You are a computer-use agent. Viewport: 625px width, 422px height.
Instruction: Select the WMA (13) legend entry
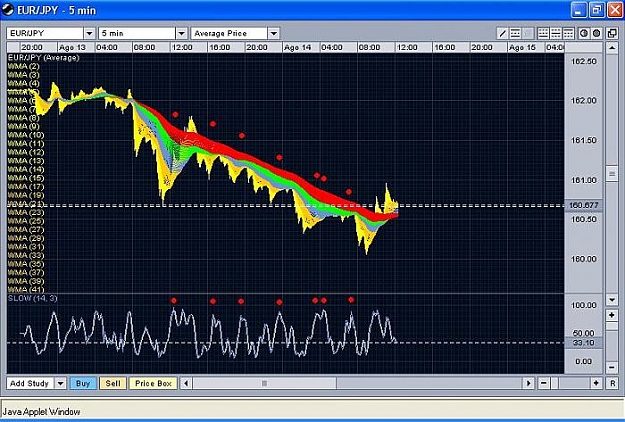[26, 161]
